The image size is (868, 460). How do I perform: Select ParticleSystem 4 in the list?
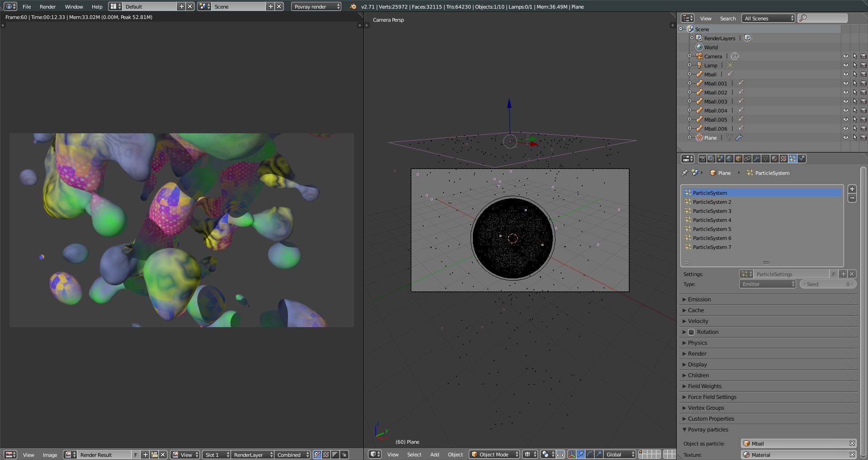(712, 220)
